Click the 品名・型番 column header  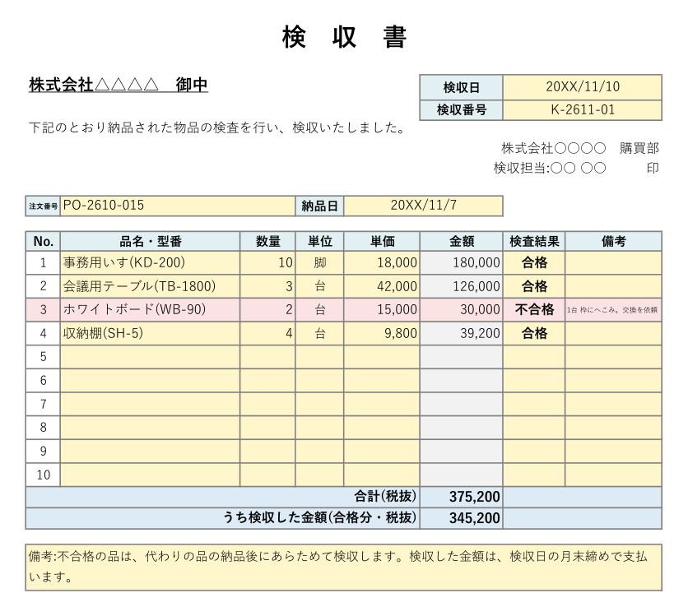150,241
